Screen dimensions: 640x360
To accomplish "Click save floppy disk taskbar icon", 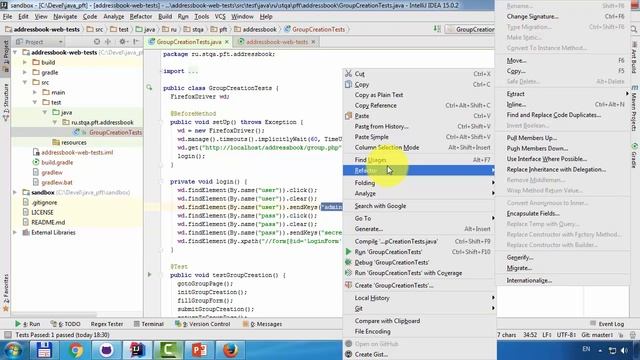I will click(44, 350).
